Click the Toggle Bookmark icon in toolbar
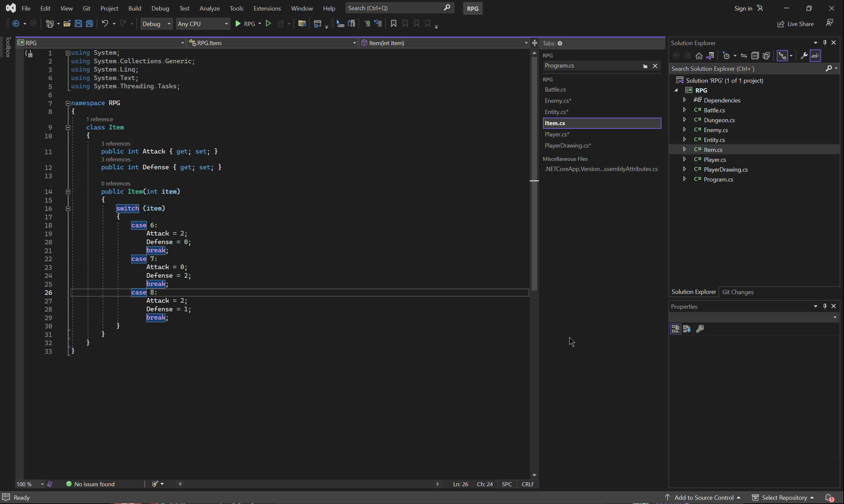 tap(393, 23)
